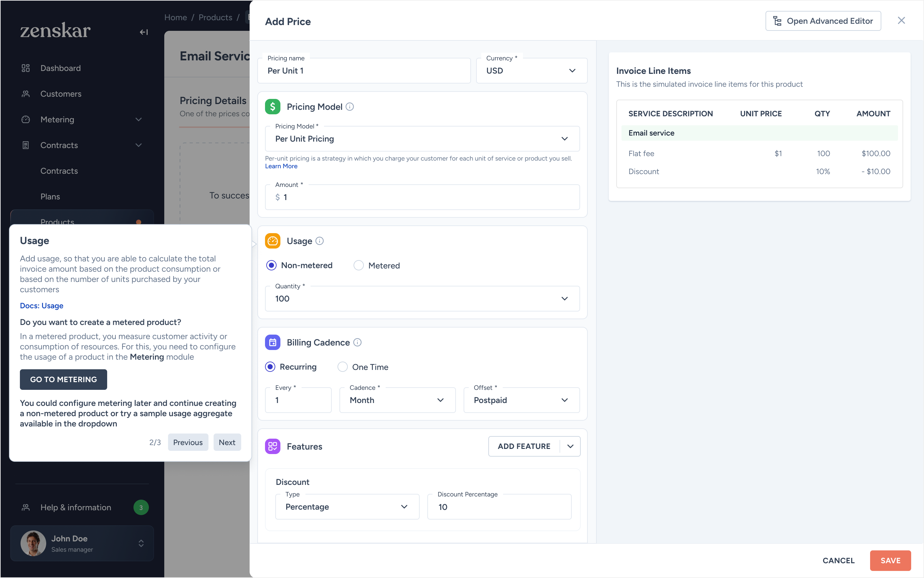This screenshot has width=924, height=578.
Task: Open the Dashboard grid icon
Action: (x=26, y=68)
